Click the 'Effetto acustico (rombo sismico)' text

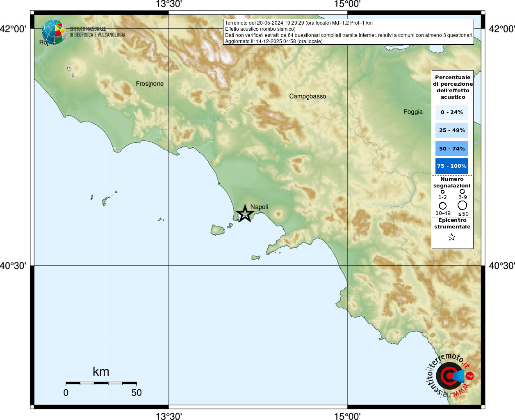pos(260,29)
